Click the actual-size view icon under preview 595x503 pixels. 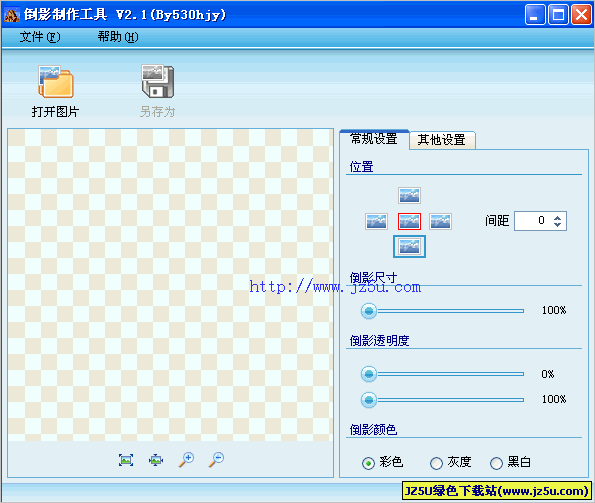pos(126,460)
